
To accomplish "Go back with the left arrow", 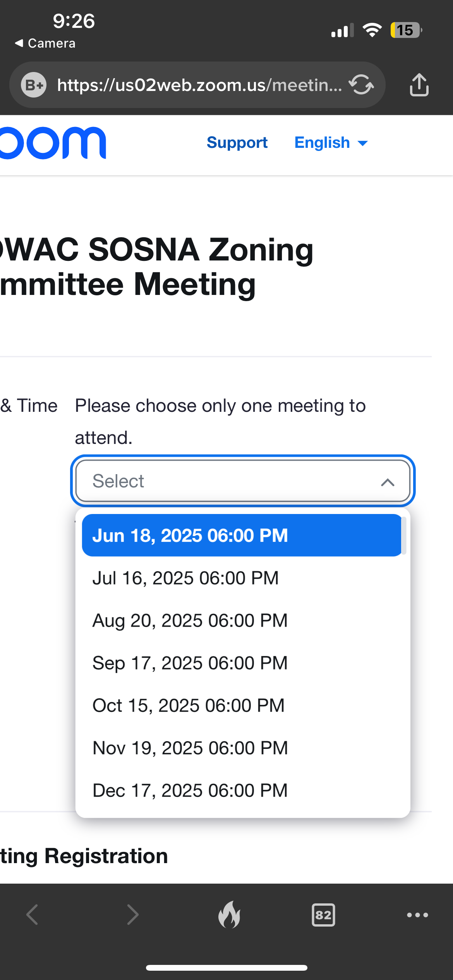I will 32,915.
